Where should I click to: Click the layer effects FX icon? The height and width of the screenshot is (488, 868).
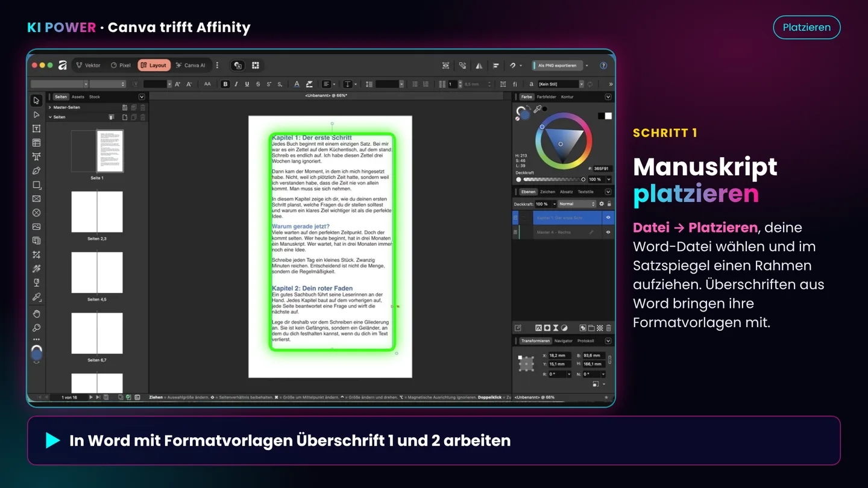pyautogui.click(x=538, y=328)
